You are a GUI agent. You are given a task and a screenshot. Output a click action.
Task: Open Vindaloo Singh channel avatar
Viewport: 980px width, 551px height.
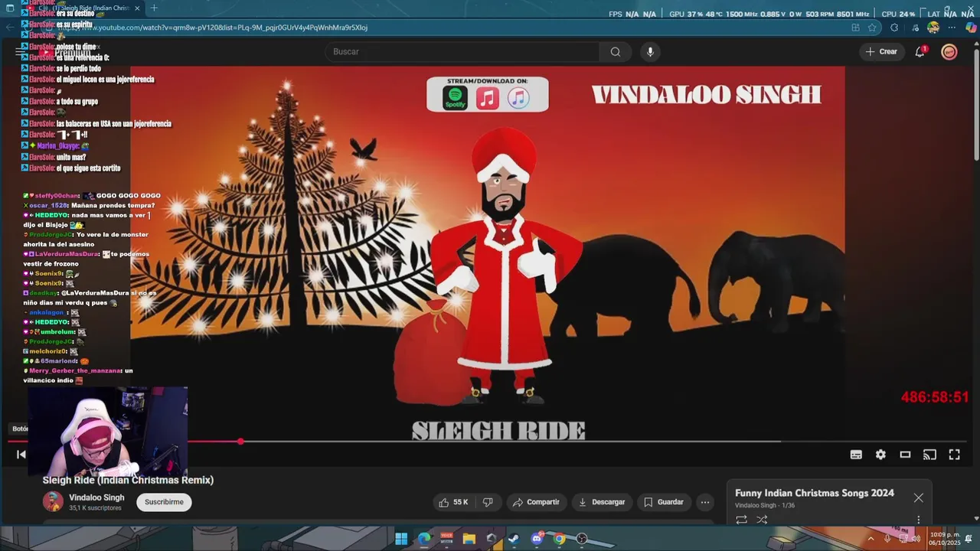53,502
